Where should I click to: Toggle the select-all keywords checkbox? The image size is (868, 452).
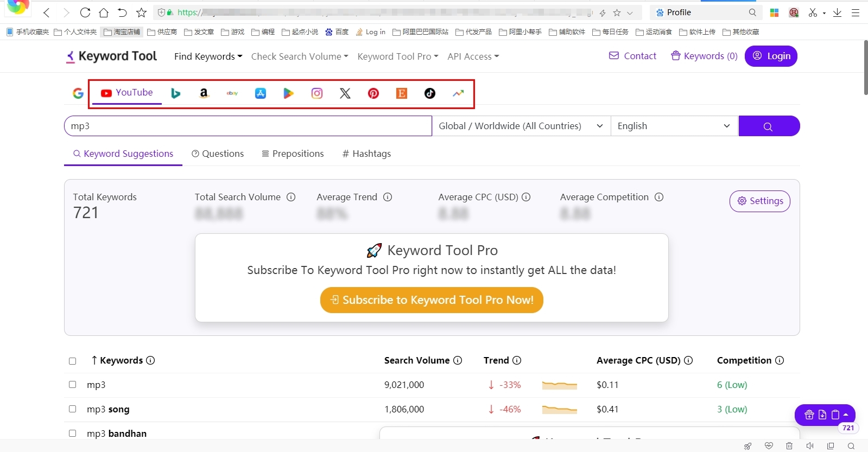72,361
